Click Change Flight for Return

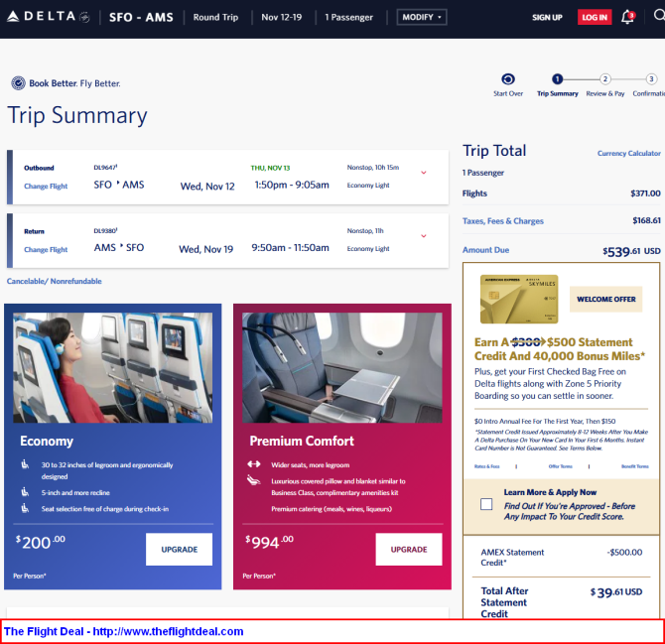(46, 250)
